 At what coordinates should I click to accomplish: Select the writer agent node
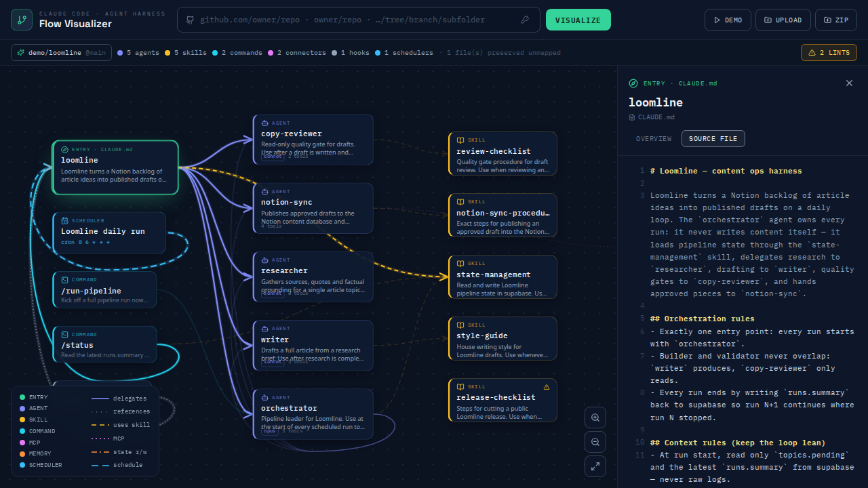click(313, 345)
